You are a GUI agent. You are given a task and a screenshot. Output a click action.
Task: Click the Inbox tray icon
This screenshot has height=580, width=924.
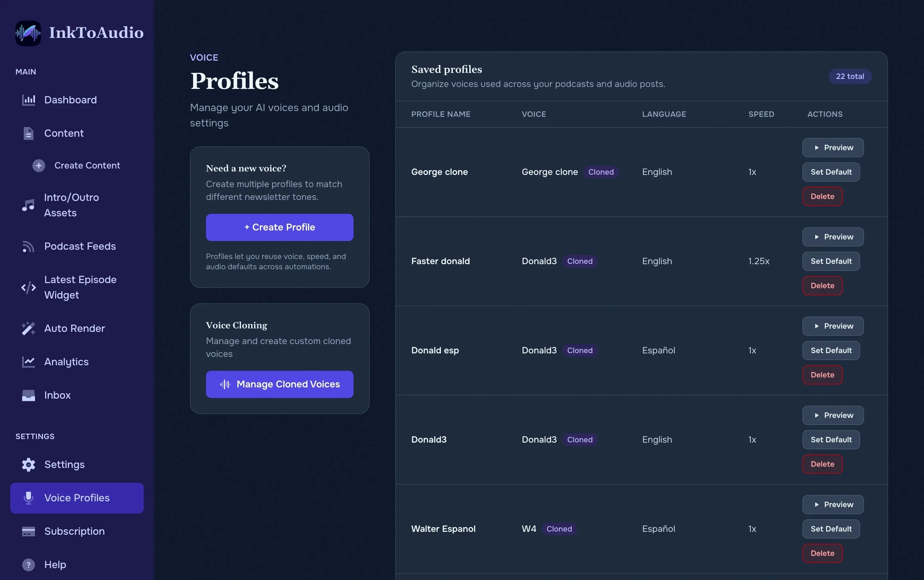[x=28, y=395]
